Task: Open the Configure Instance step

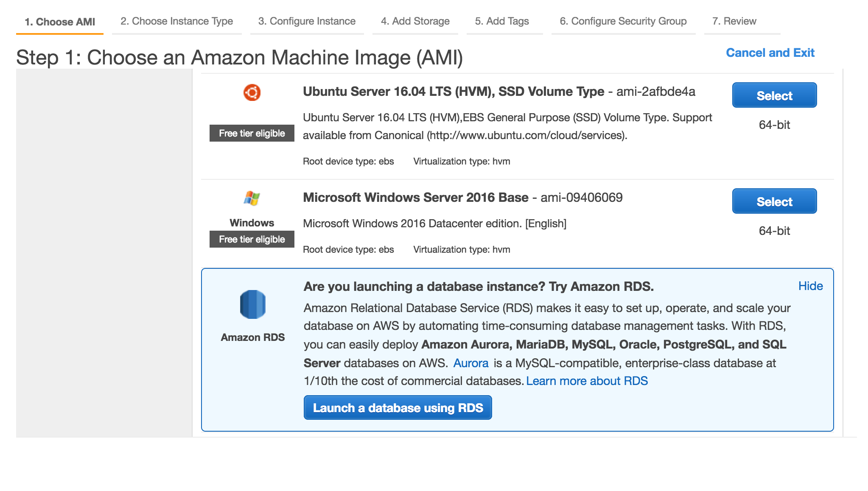Action: click(307, 21)
